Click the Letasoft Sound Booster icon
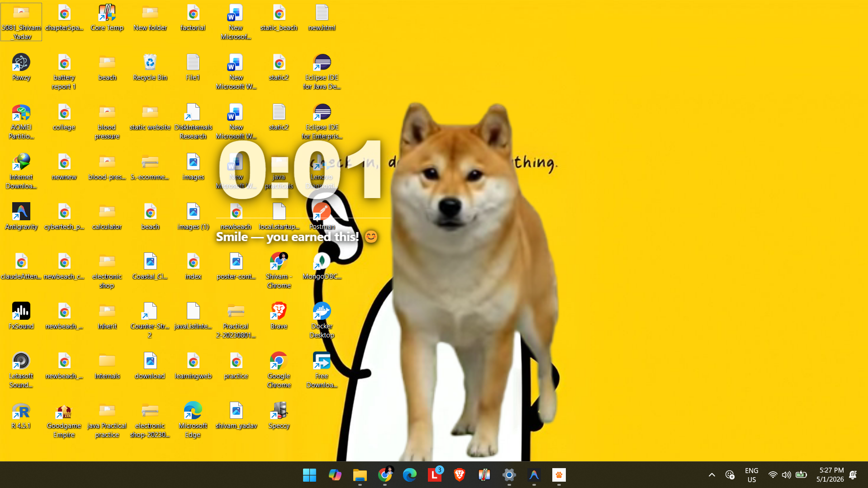Screen dimensions: 868x488 21,370
